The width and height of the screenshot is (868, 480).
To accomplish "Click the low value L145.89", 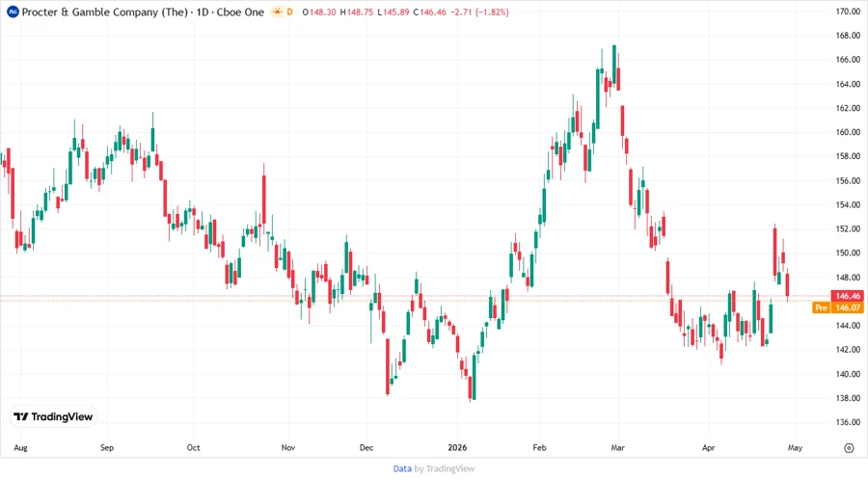I will [x=393, y=12].
